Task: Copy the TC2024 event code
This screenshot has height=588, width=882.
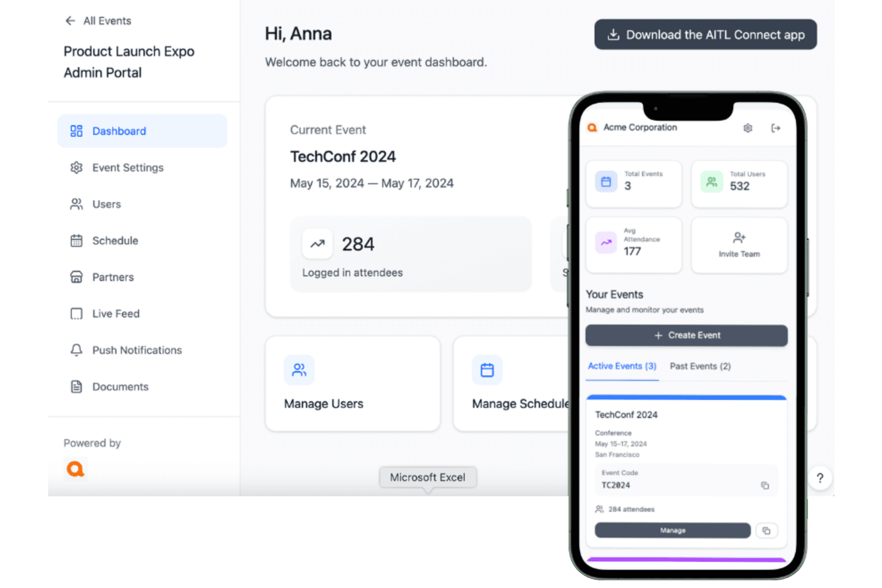Action: tap(765, 486)
